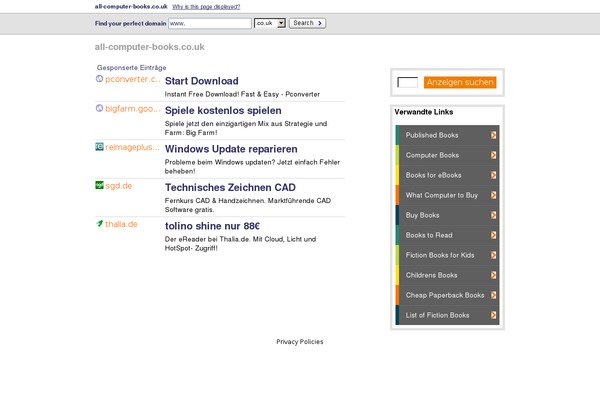
Task: Click orange arrow beside Published Books
Action: pyautogui.click(x=494, y=135)
